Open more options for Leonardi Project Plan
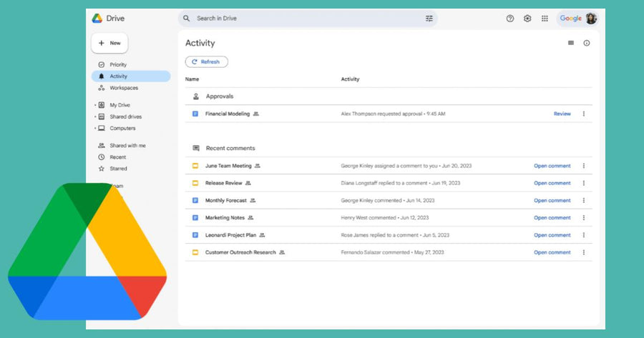This screenshot has width=644, height=338. (584, 235)
